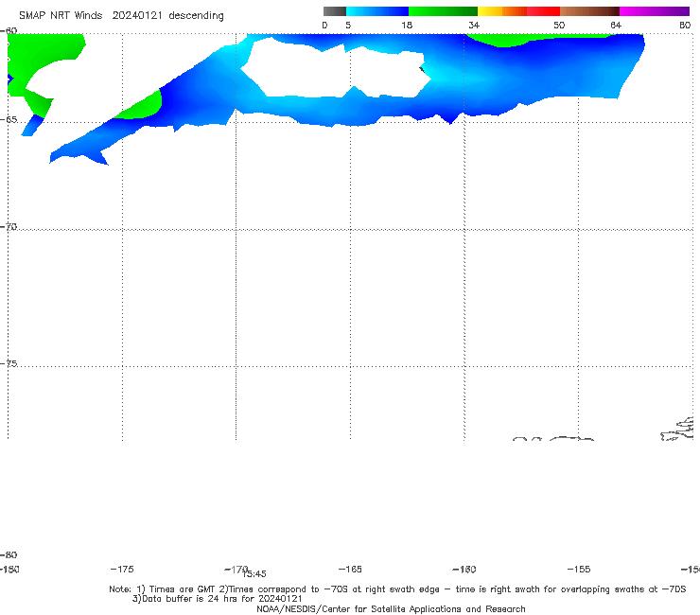The image size is (700, 615).
Task: Select the yellow-orange segment of the color bar
Action: (x=502, y=11)
